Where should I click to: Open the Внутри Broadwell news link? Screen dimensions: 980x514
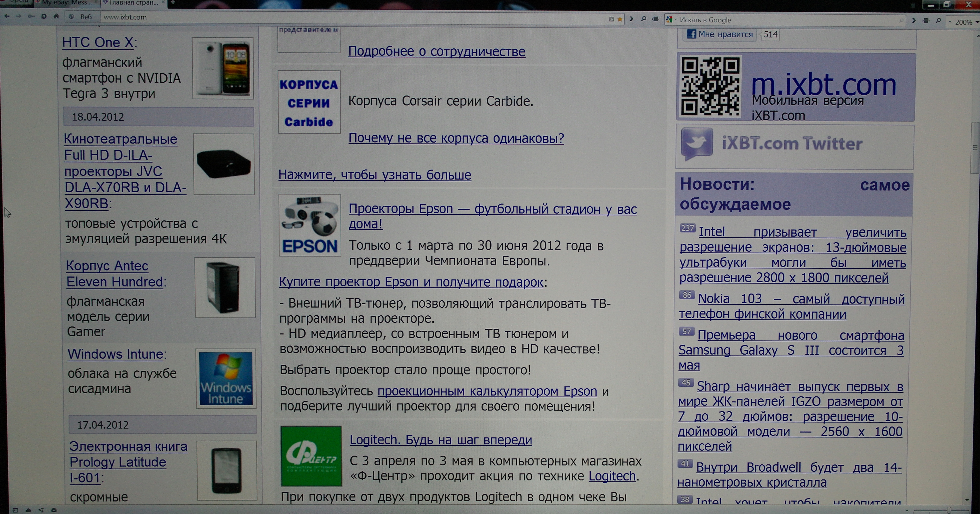coord(789,475)
